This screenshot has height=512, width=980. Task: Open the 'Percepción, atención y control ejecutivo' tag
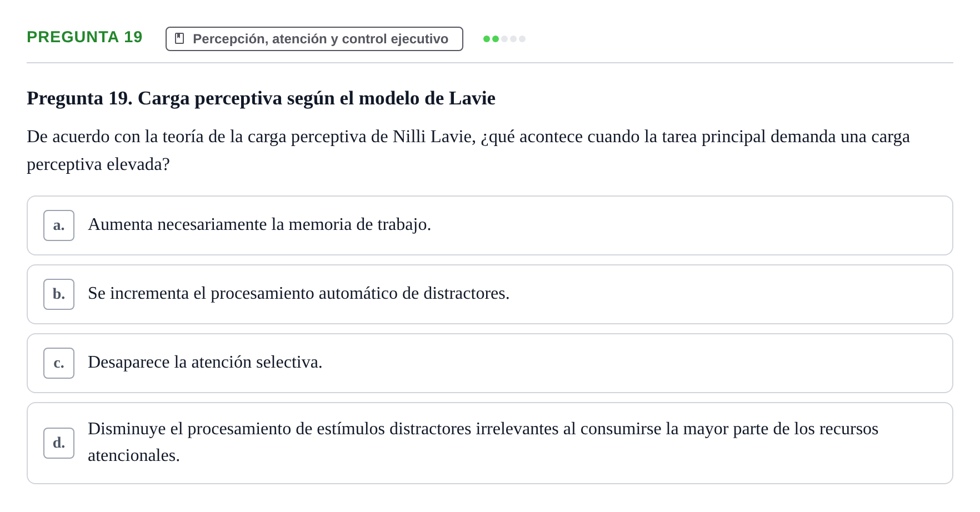tap(314, 39)
